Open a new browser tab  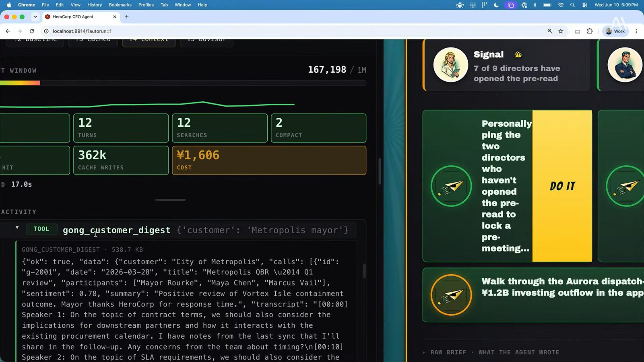click(127, 17)
